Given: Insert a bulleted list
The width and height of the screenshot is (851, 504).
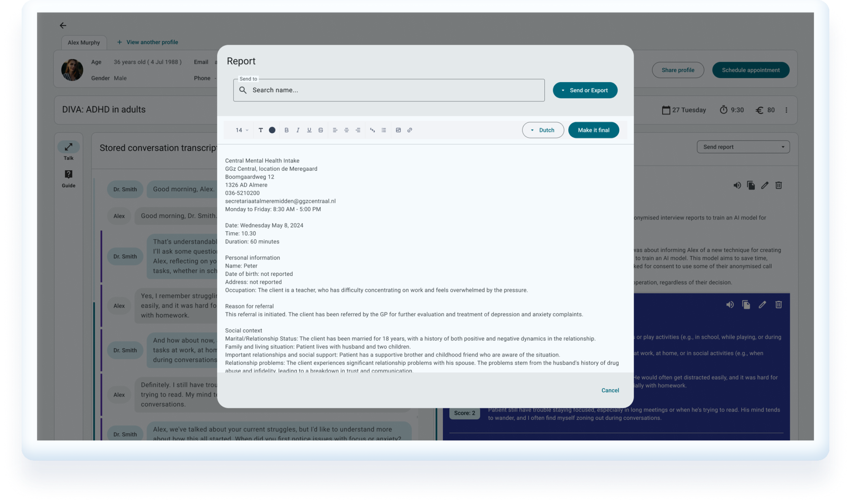Looking at the screenshot, I should (384, 130).
